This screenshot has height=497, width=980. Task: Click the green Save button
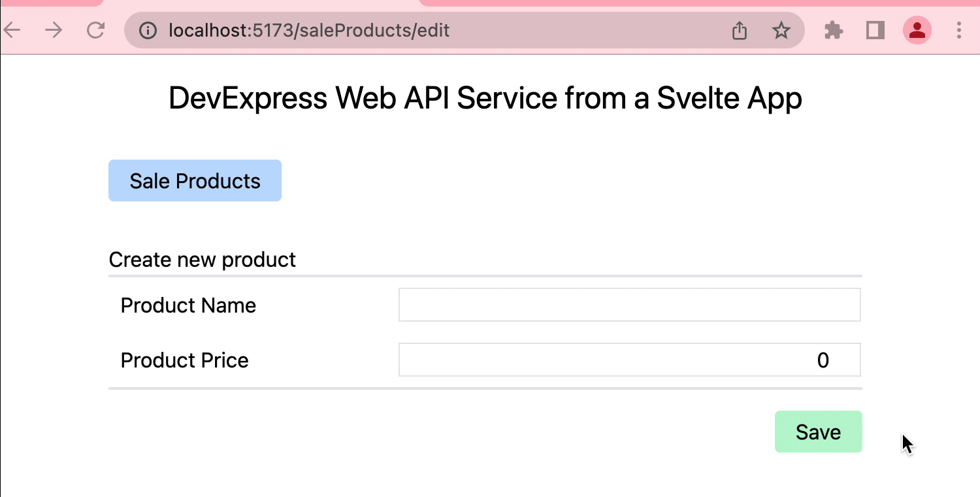pos(818,432)
